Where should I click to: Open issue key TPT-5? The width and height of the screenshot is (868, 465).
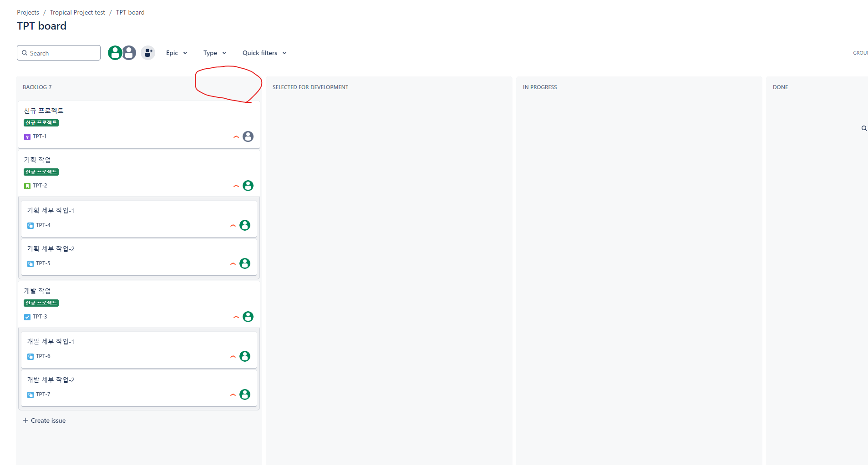43,263
